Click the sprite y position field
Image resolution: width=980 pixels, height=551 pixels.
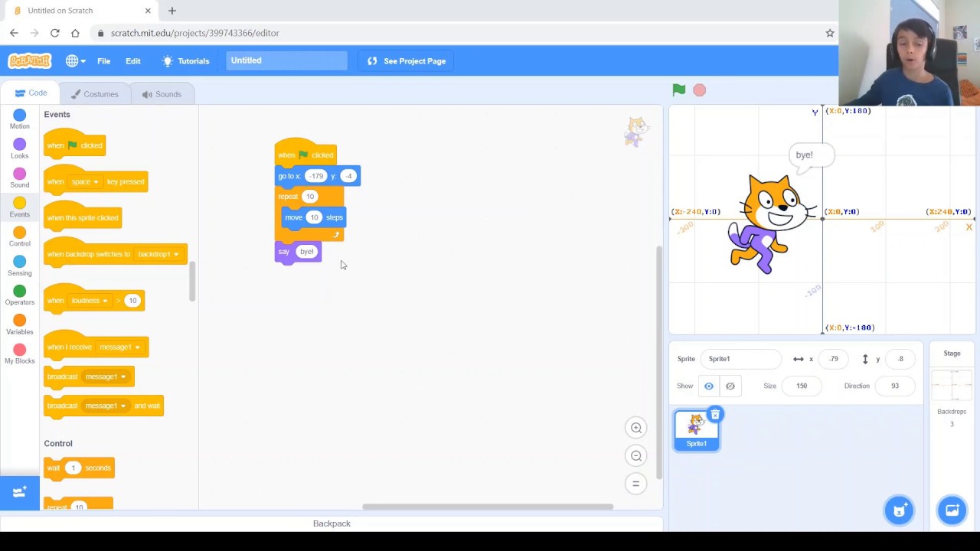tap(900, 359)
